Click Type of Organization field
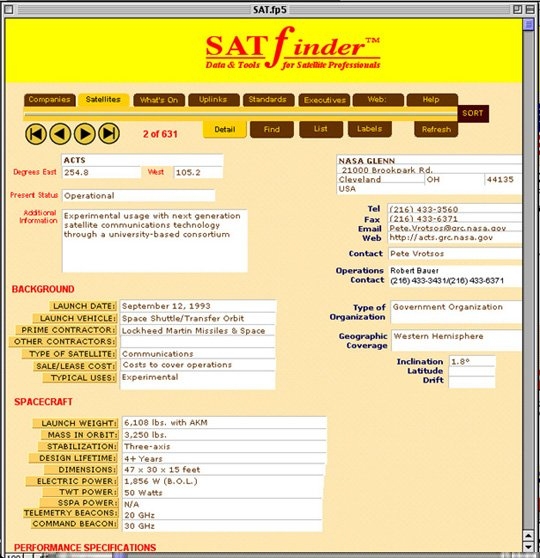Screen dimensions: 540x558 coord(456,312)
